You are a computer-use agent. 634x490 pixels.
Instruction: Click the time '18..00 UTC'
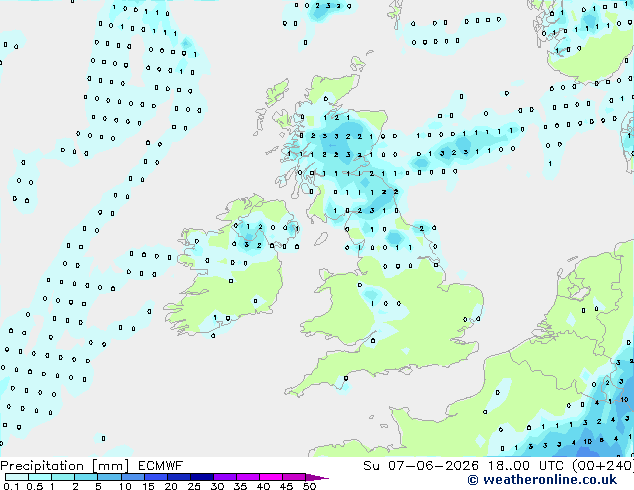(526, 466)
